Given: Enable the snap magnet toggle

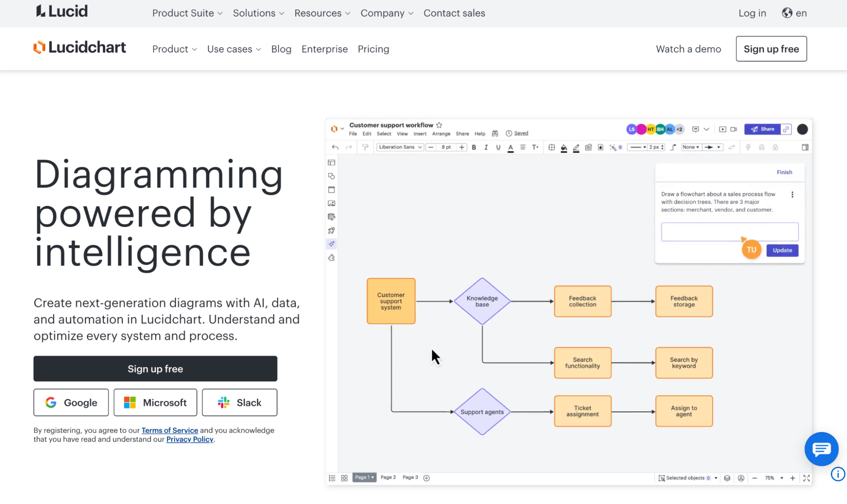Looking at the screenshot, I should coord(762,147).
